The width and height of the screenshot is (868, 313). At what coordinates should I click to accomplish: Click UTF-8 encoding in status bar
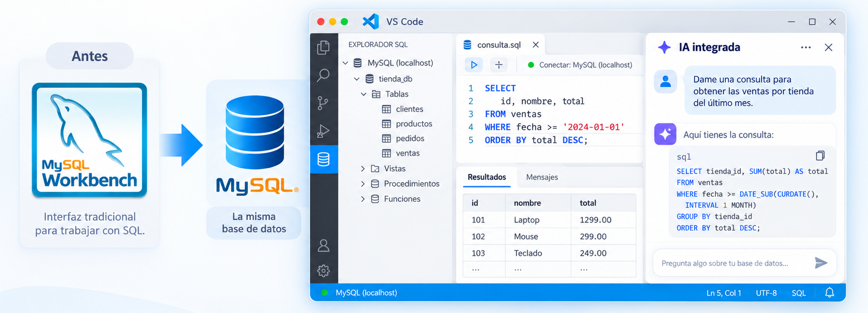coord(766,293)
